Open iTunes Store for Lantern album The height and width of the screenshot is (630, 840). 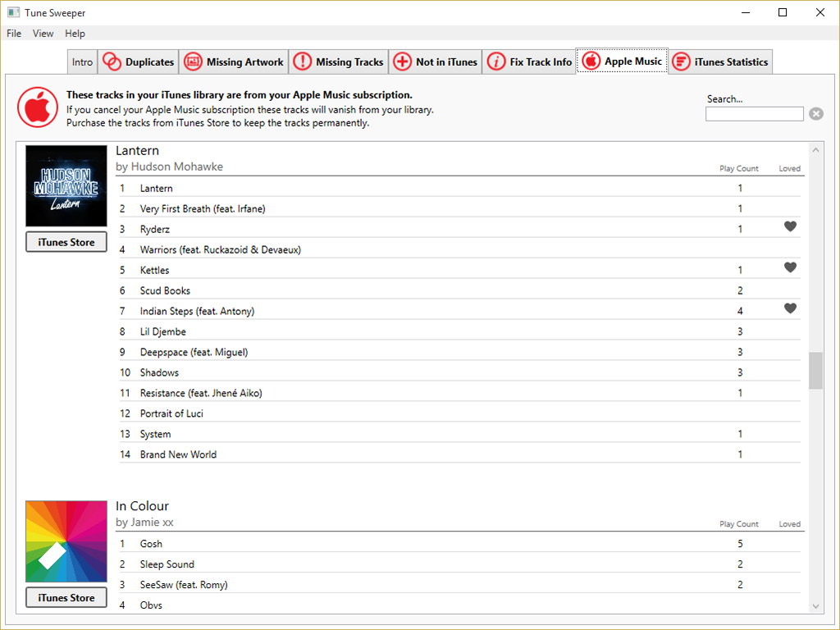pos(66,242)
